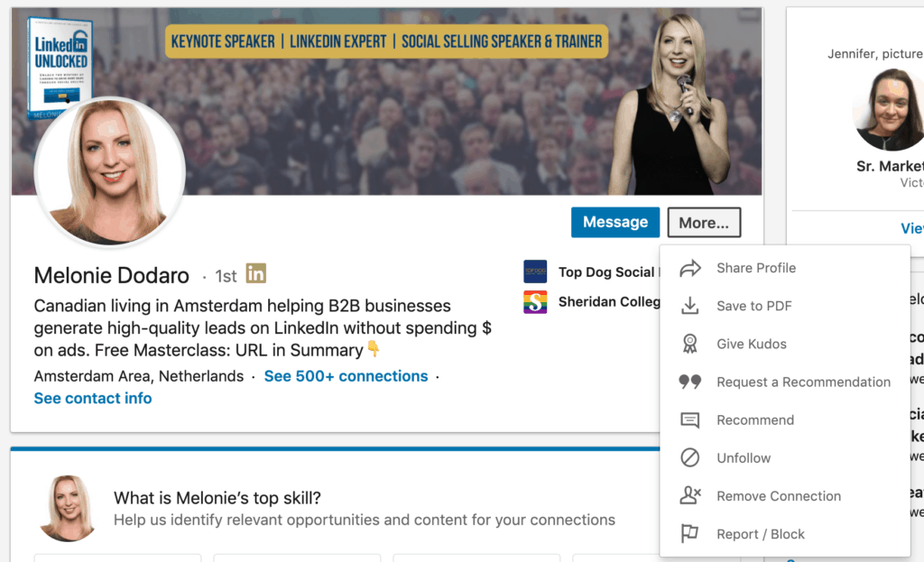Click the Sheridan College logo
Screen dimensions: 924x562
[535, 302]
